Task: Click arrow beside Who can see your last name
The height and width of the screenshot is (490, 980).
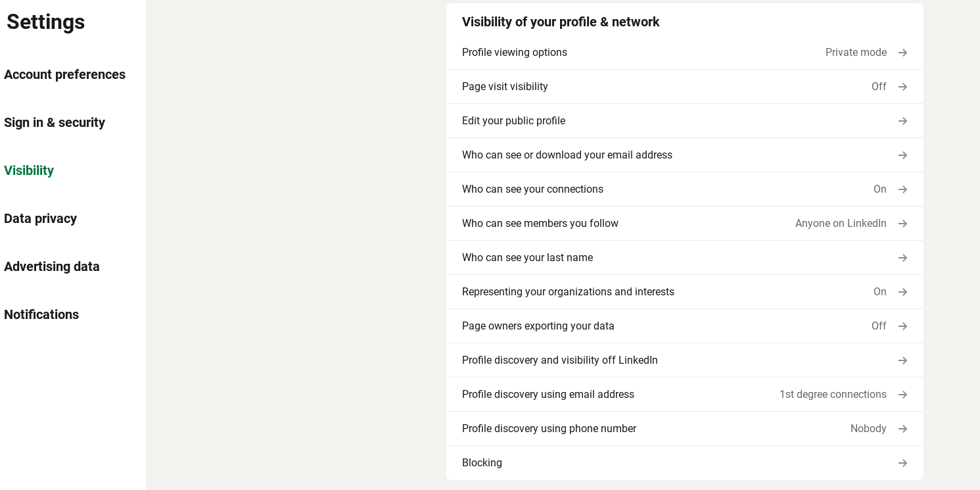Action: tap(902, 258)
